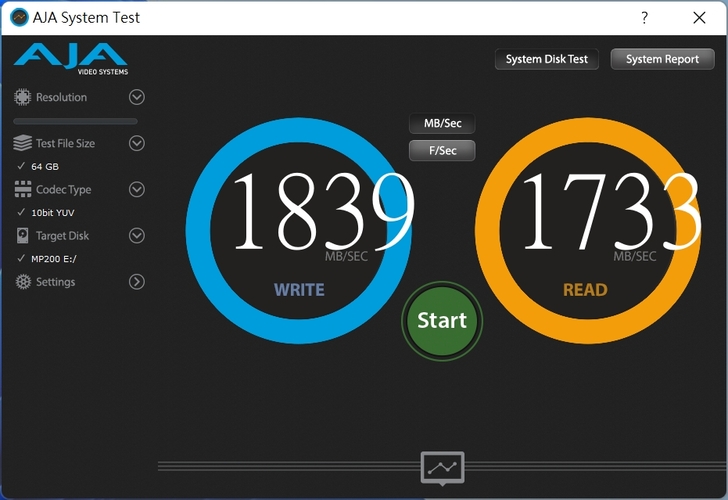
Task: Expand the Test File Size dropdown arrow
Action: click(x=137, y=143)
